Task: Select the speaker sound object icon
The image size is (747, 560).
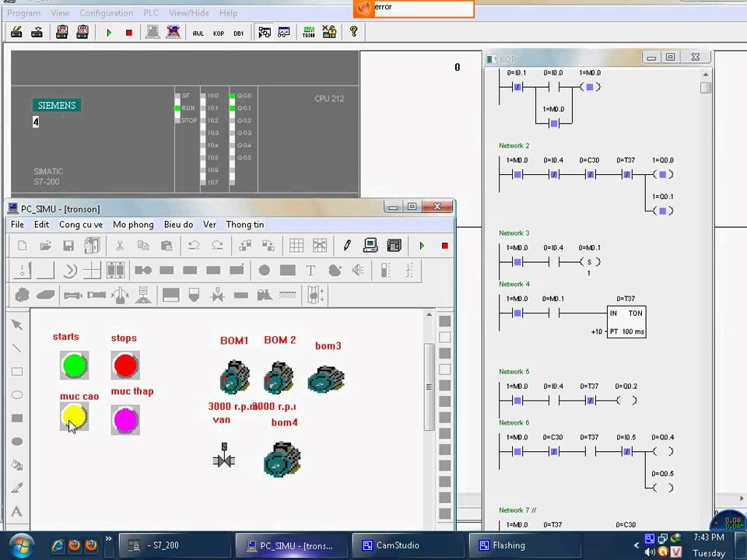Action: pos(358,271)
